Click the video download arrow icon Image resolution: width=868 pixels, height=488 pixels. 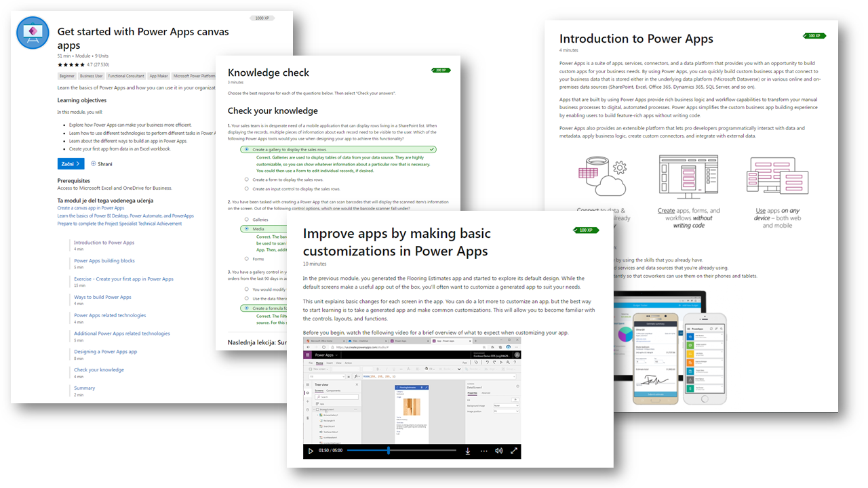[x=468, y=451]
